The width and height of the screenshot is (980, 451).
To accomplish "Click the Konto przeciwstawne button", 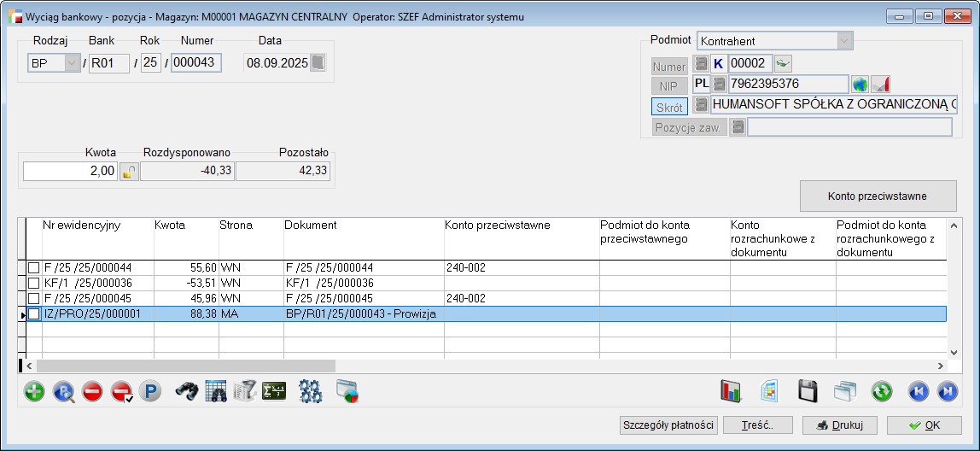I will click(x=877, y=196).
